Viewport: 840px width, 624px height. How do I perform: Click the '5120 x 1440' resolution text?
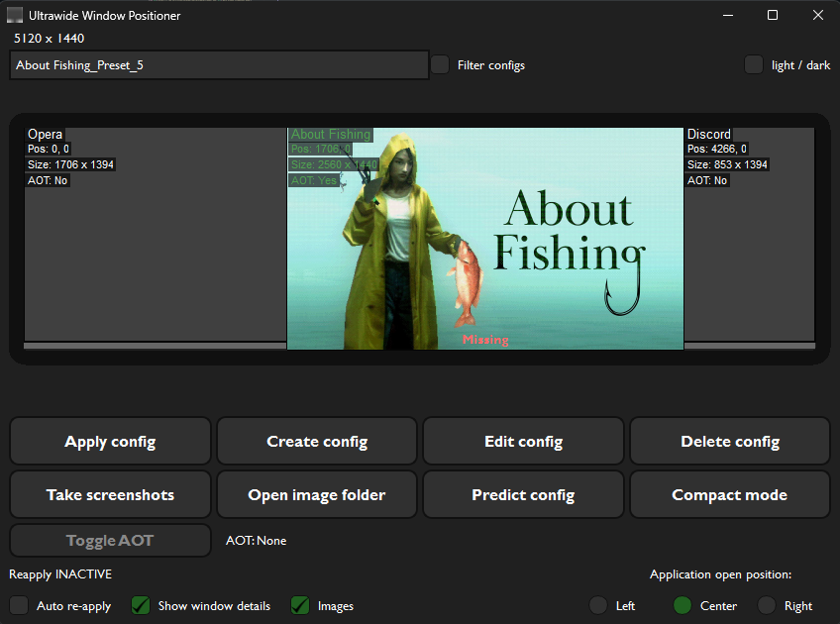(49, 38)
